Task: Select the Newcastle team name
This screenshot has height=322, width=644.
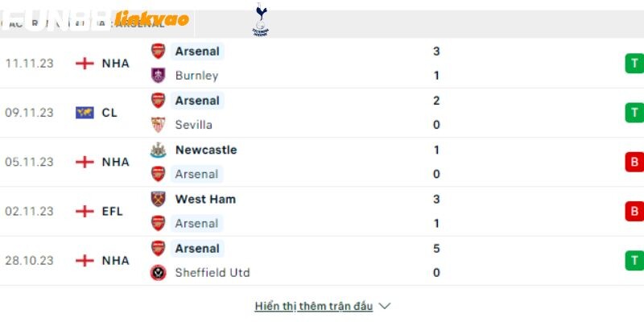Action: pyautogui.click(x=206, y=150)
